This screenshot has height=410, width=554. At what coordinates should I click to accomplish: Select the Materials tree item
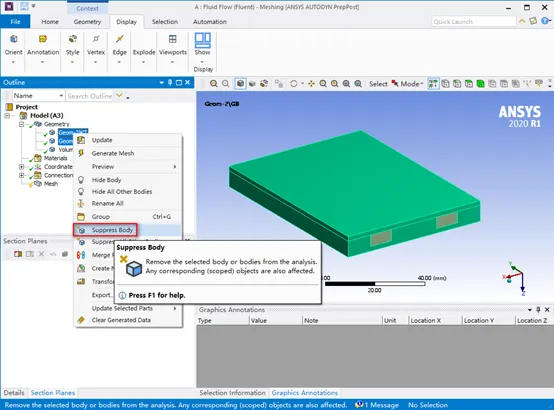(x=55, y=158)
